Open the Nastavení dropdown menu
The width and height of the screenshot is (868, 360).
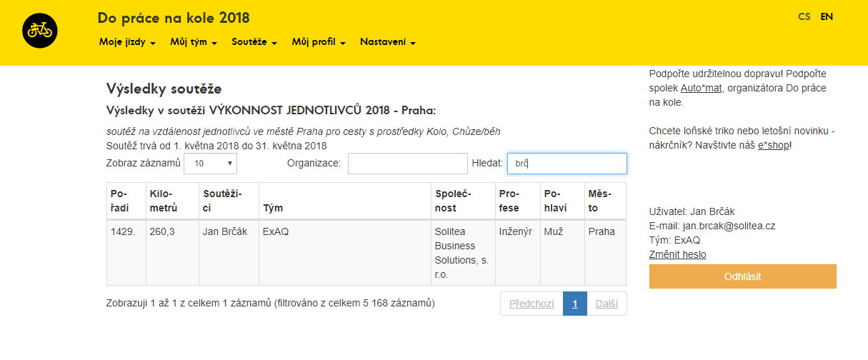pos(387,42)
